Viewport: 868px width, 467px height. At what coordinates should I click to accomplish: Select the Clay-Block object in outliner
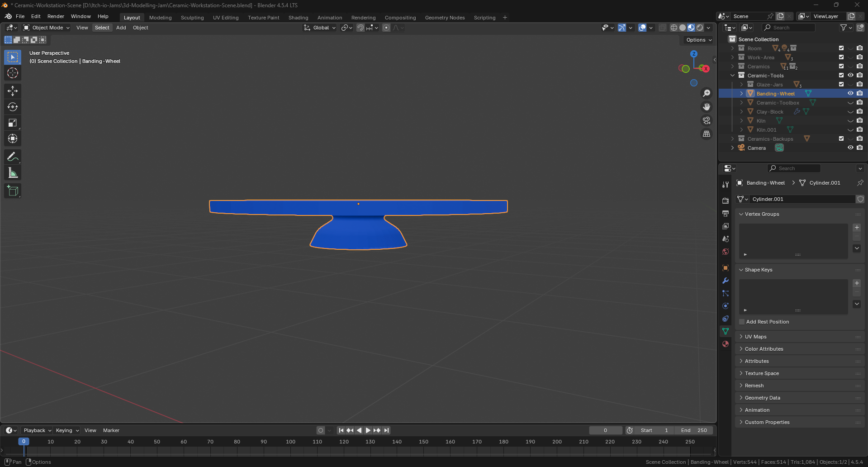[x=770, y=112]
